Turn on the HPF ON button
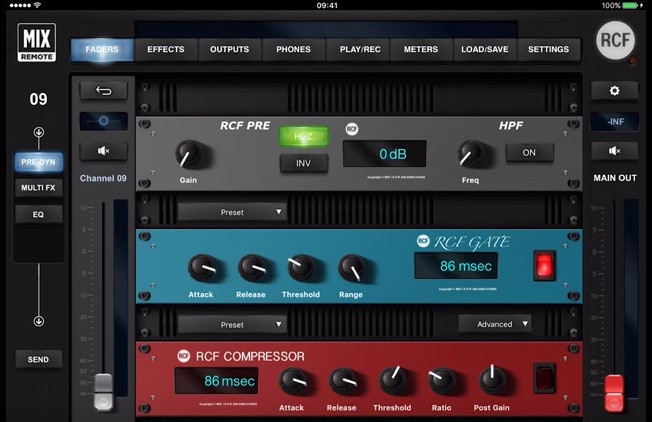 [x=529, y=153]
